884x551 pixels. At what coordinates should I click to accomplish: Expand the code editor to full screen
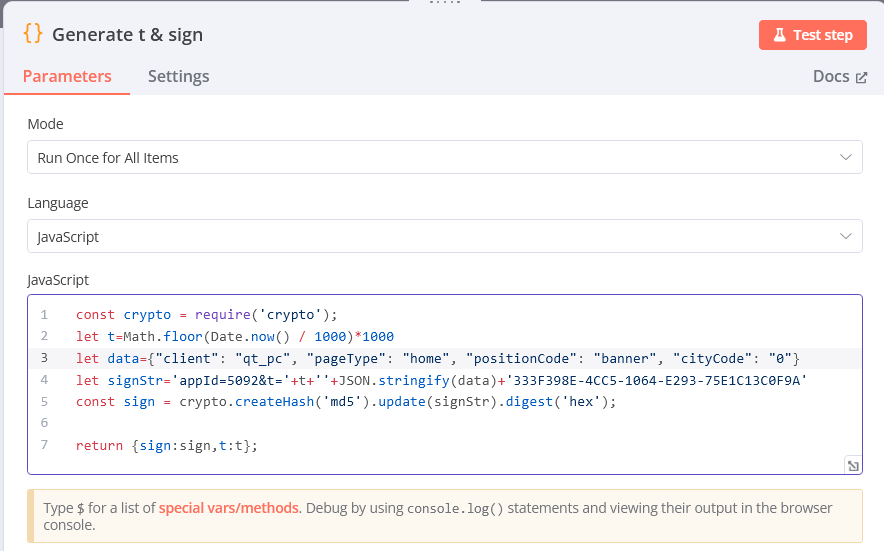coord(852,465)
